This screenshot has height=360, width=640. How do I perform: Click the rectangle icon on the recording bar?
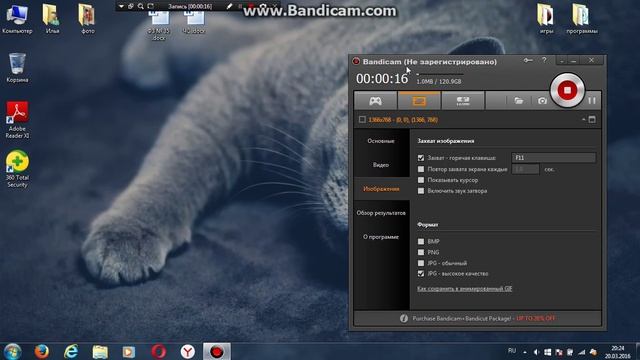click(x=151, y=6)
